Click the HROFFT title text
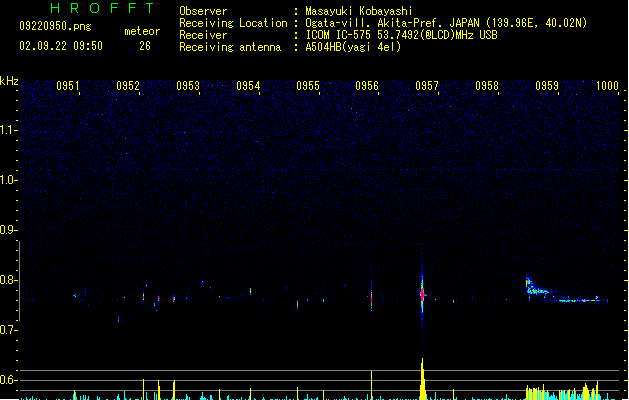629x400 pixels. tap(103, 8)
